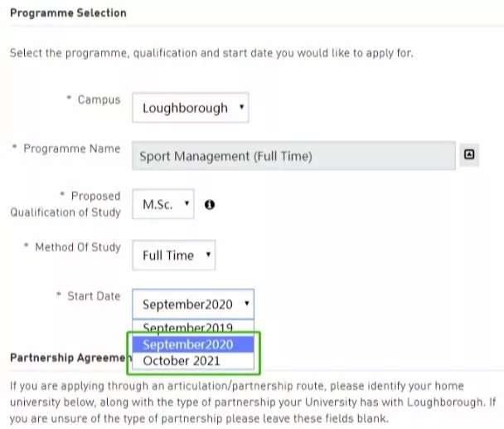
Task: Open the Campus dropdown showing Loughborough
Action: pyautogui.click(x=191, y=108)
